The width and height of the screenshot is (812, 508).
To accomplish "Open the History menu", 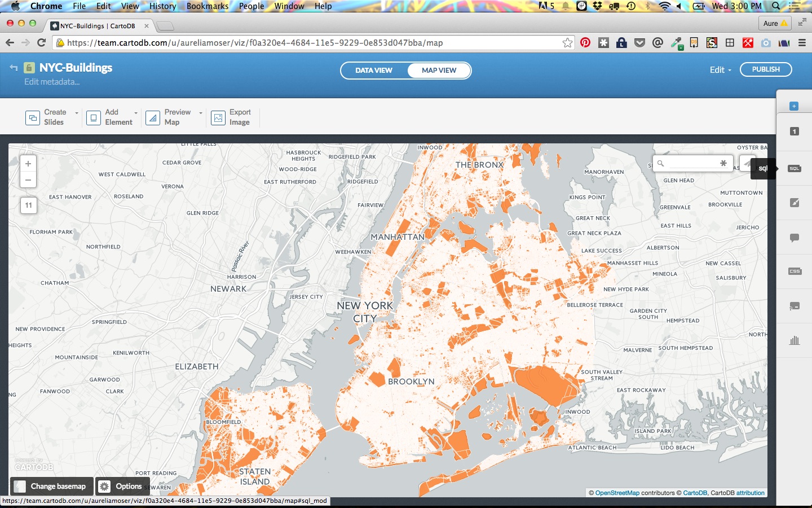I will tap(162, 6).
